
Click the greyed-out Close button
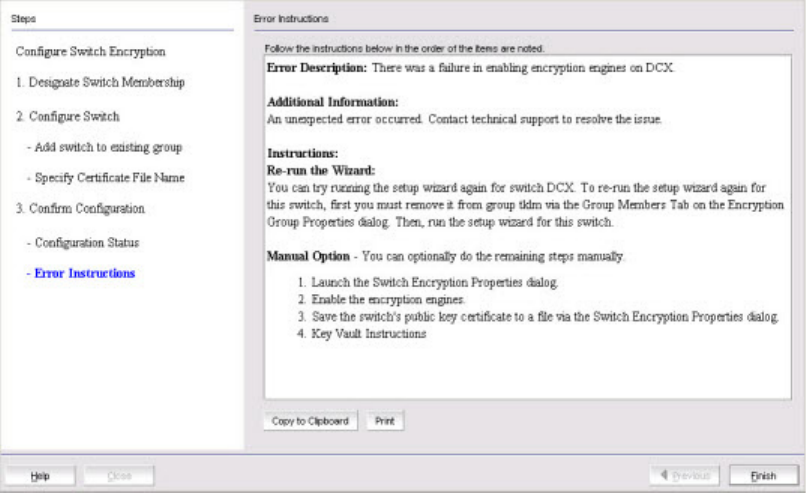point(118,476)
